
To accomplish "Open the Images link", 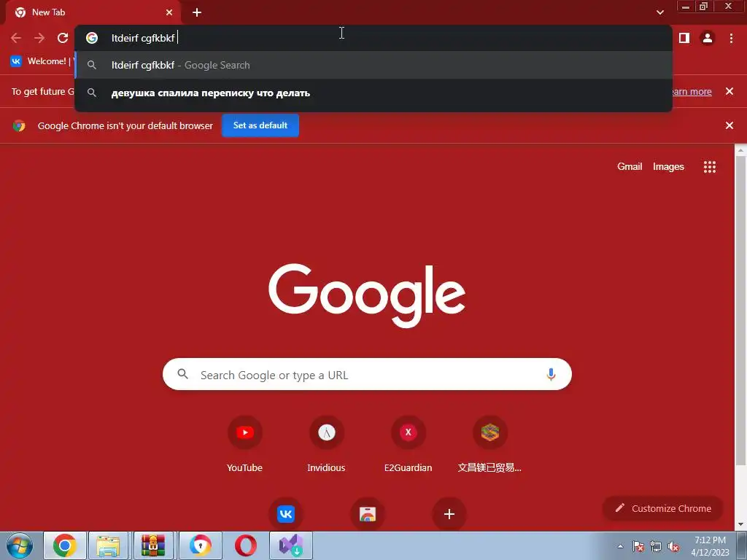I will click(x=668, y=167).
